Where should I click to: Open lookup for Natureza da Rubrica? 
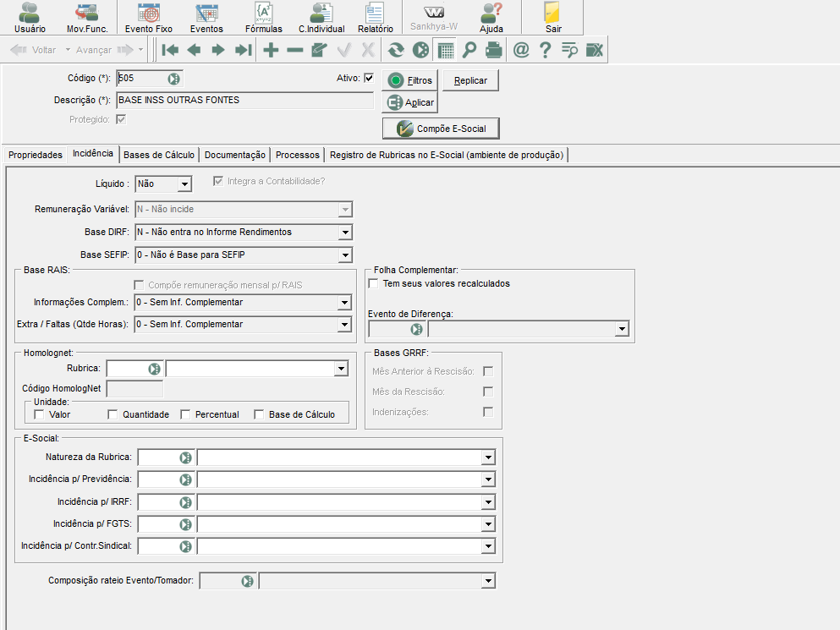[x=185, y=457]
